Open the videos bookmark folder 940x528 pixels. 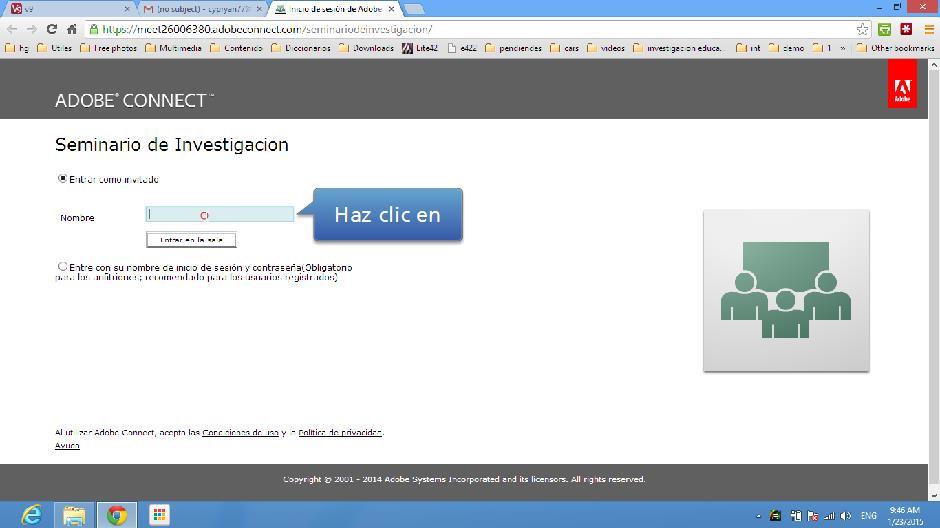606,48
